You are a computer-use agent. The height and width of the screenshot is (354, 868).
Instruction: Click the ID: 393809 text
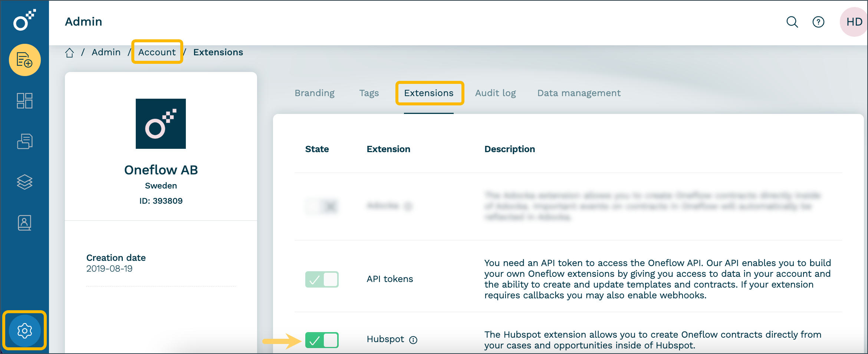(x=161, y=201)
